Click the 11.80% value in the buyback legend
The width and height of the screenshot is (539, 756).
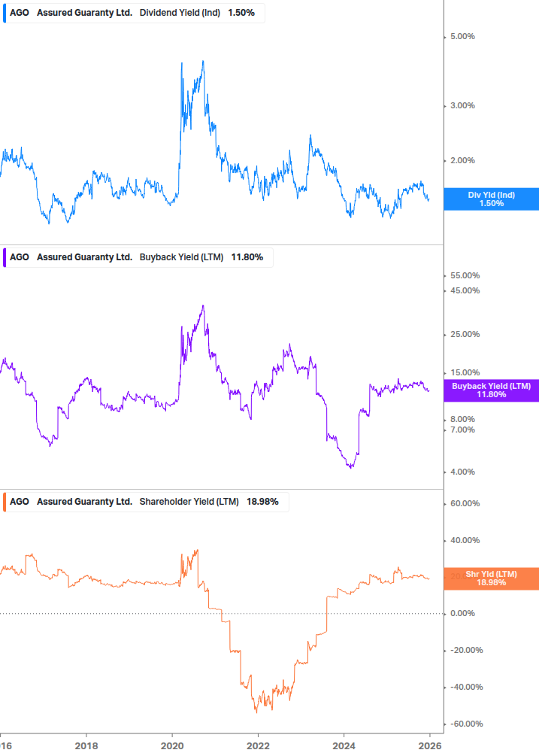[247, 257]
